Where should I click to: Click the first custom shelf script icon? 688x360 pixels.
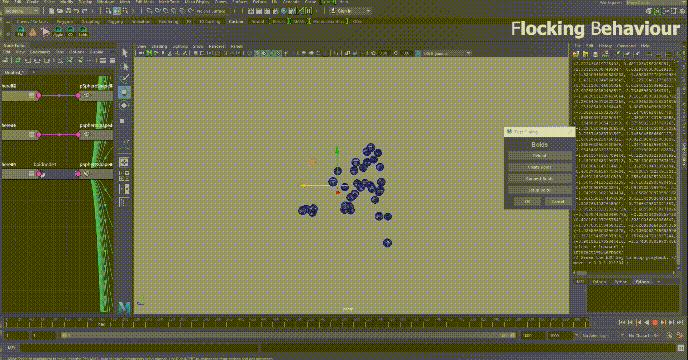[20, 31]
